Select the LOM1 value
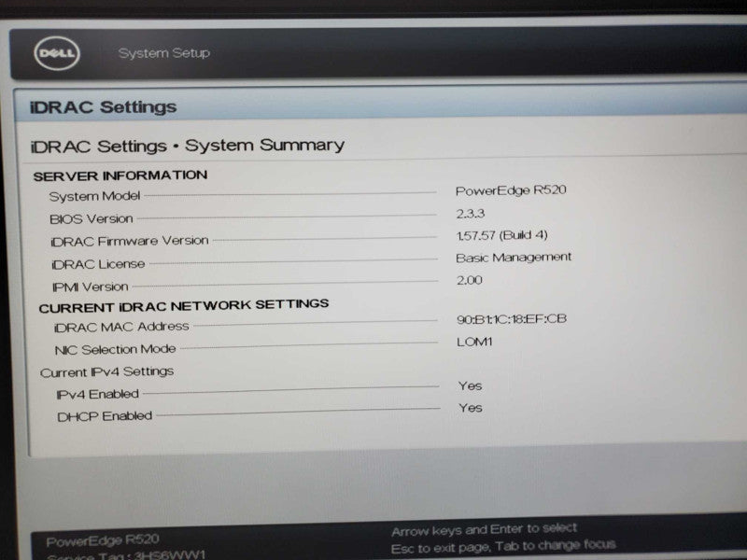 pos(474,342)
